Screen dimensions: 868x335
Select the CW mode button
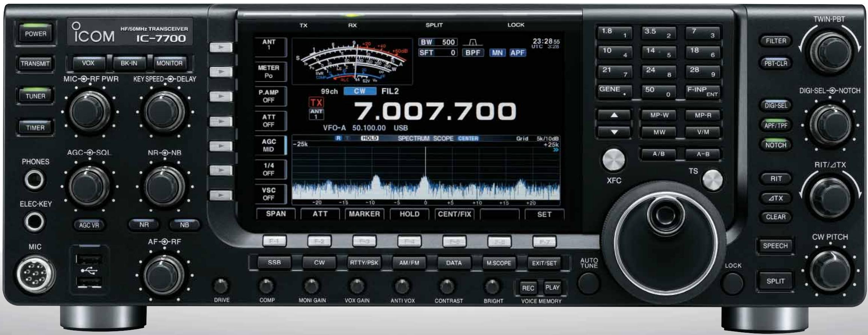pos(319,263)
